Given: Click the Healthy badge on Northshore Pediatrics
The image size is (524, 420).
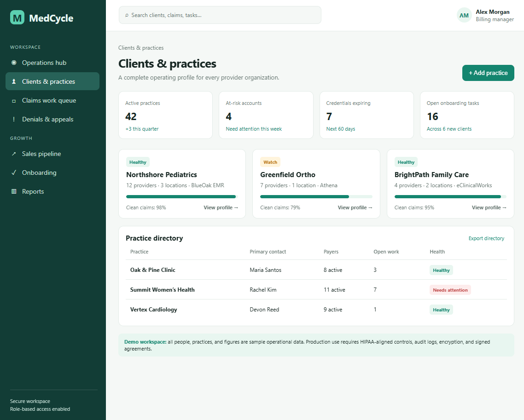Looking at the screenshot, I should (138, 162).
